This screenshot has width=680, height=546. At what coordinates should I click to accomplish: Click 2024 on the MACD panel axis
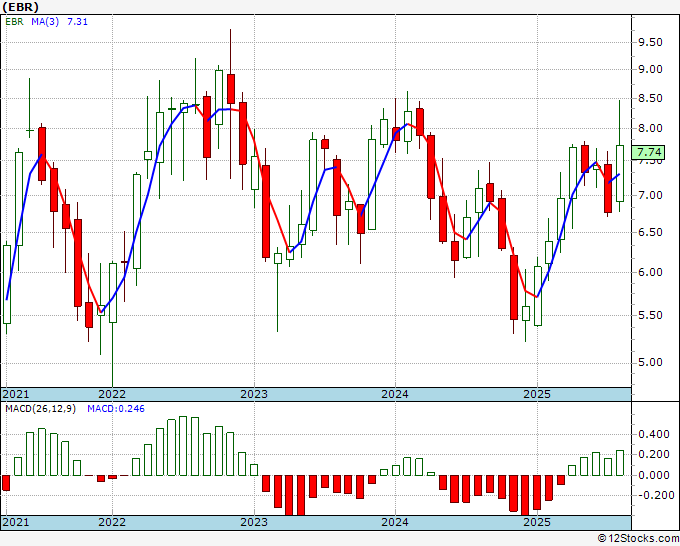point(395,522)
